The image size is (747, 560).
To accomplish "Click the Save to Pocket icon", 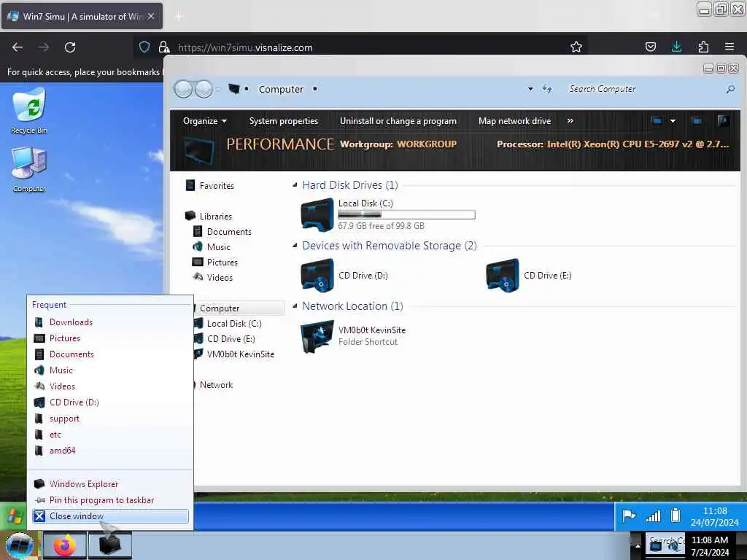I will [650, 47].
